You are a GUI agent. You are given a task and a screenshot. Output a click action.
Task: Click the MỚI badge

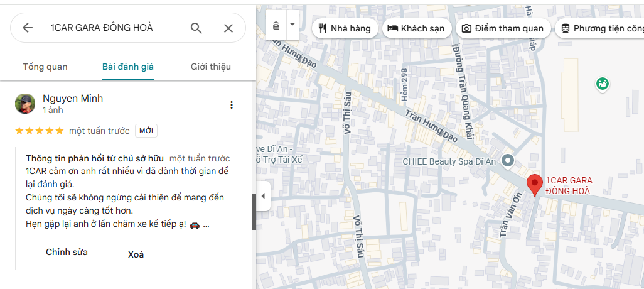(146, 131)
